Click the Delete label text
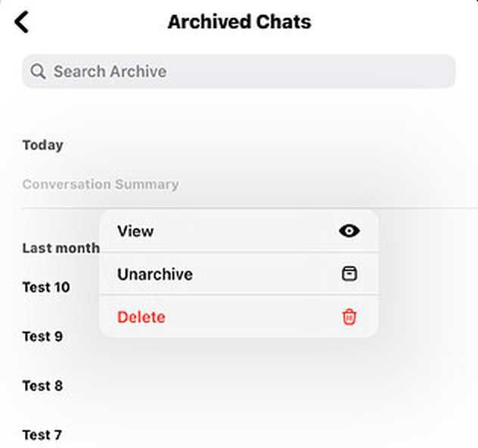 tap(141, 317)
